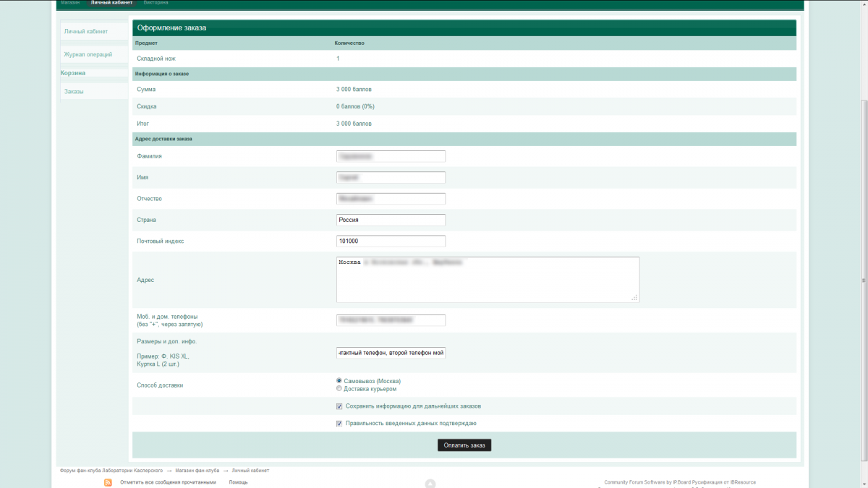868x488 pixels.
Task: Toggle Сохранить информацию для дальнейших заказов checkbox
Action: pyautogui.click(x=339, y=406)
